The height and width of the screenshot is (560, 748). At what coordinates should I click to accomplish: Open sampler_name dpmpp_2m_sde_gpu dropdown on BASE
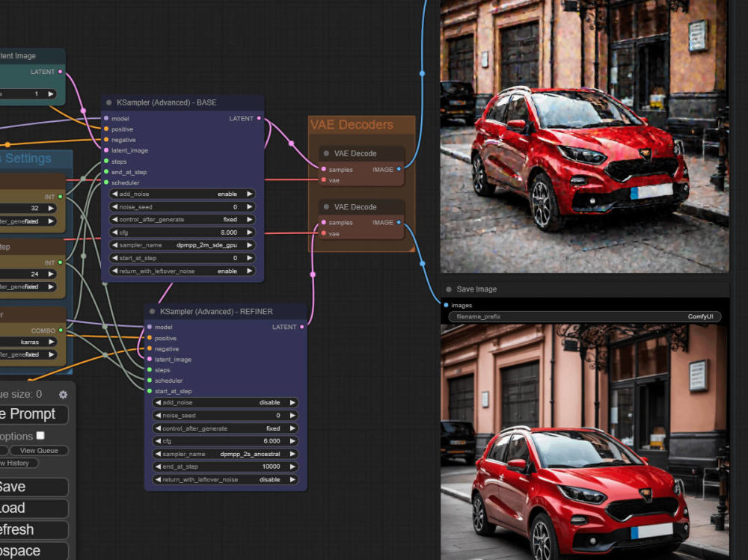(183, 245)
